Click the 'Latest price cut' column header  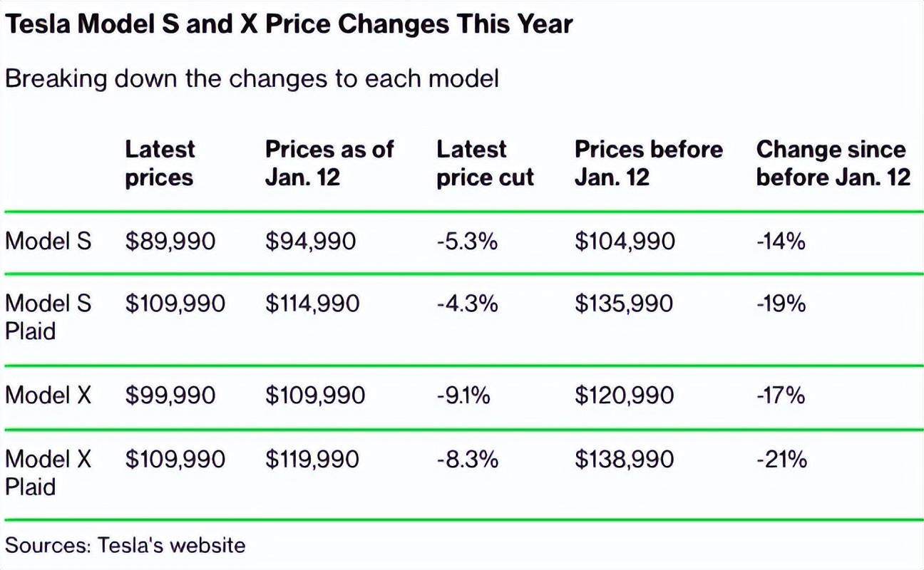[x=485, y=163]
